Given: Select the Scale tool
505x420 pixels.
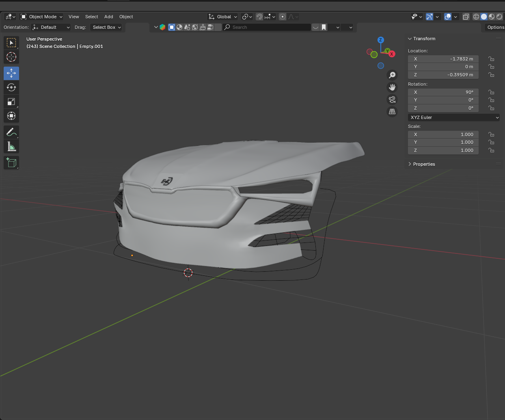Looking at the screenshot, I should [11, 102].
